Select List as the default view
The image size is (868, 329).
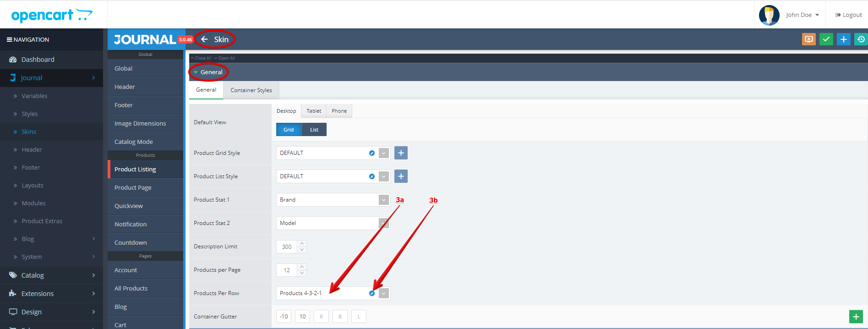pyautogui.click(x=314, y=130)
